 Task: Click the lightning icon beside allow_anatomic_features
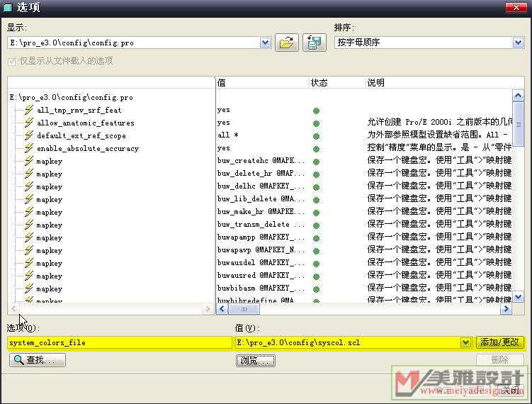pos(29,123)
